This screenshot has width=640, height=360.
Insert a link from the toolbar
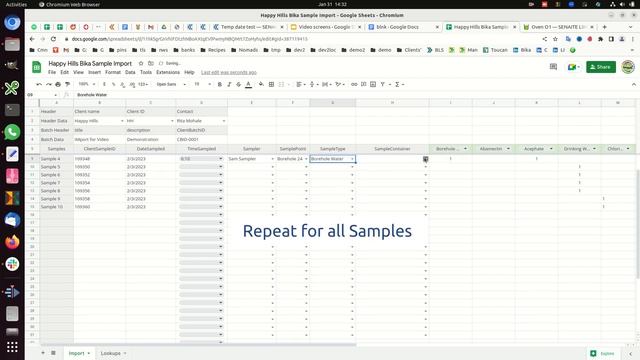click(354, 84)
